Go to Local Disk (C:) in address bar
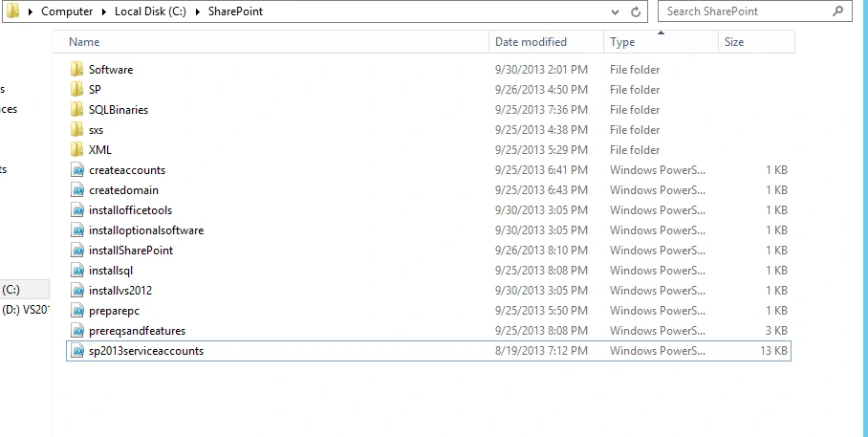The height and width of the screenshot is (437, 868). [x=151, y=11]
